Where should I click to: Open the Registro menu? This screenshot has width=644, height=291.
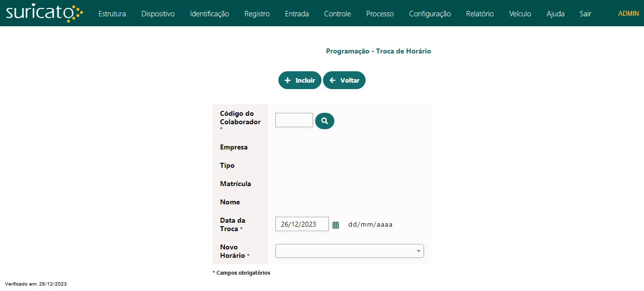click(257, 14)
